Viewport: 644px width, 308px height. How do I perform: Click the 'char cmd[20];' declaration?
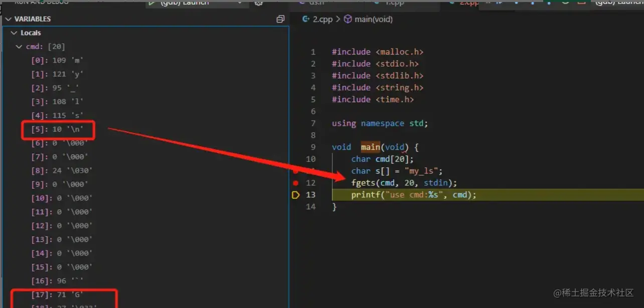[383, 159]
